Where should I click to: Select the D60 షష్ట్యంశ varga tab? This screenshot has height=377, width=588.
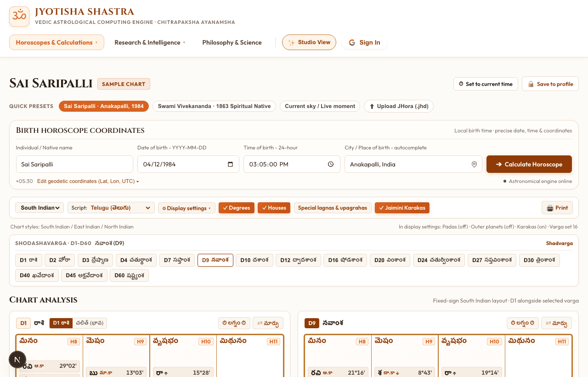point(129,275)
